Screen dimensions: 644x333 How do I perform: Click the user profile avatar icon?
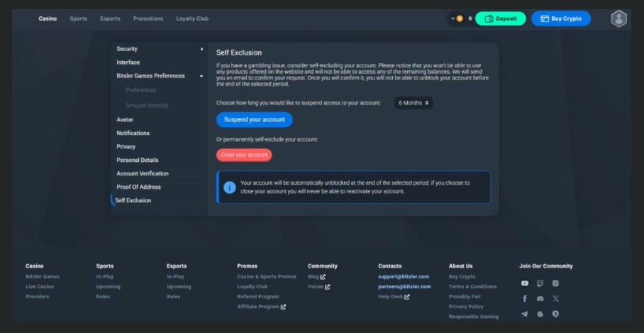tap(618, 18)
